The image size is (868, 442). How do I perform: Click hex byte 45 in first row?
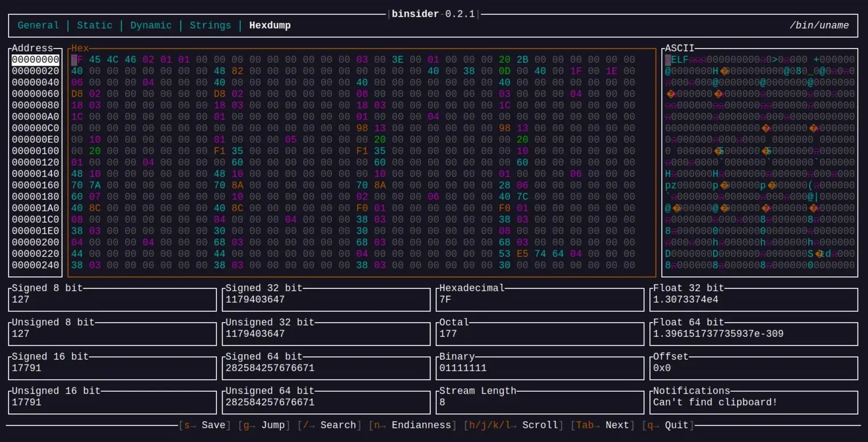click(95, 59)
